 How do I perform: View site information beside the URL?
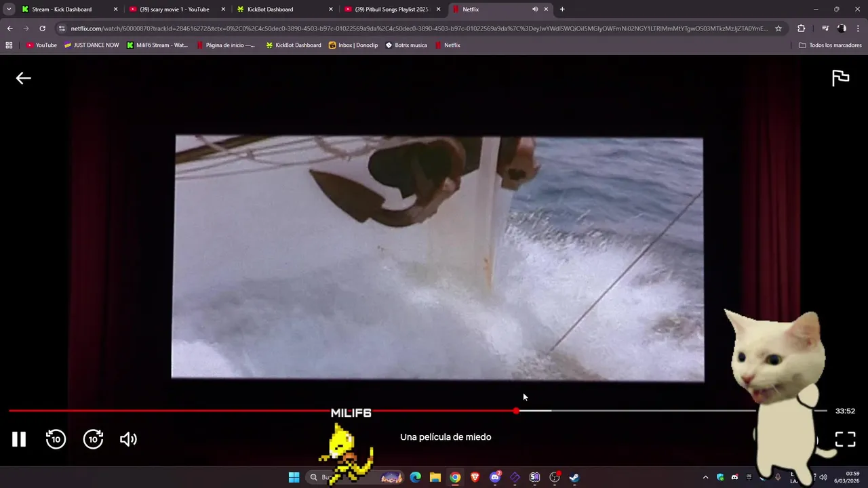pyautogui.click(x=62, y=28)
